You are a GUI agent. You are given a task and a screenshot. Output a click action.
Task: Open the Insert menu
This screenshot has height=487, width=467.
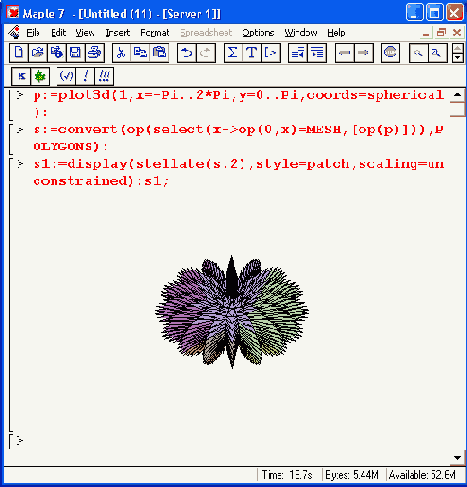click(x=118, y=33)
